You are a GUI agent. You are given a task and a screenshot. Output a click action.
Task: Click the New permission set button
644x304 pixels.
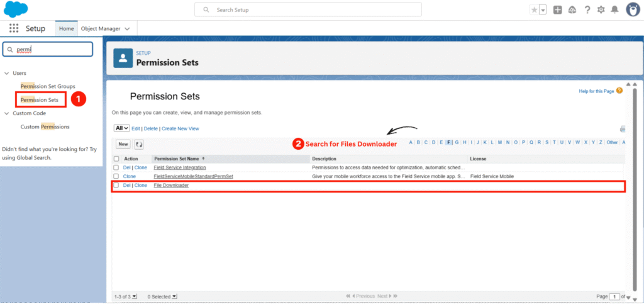[x=123, y=144]
